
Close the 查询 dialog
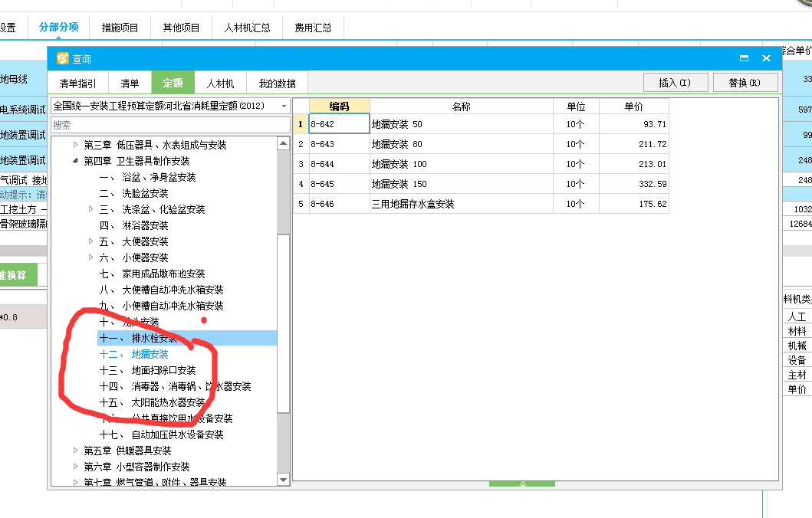[767, 58]
